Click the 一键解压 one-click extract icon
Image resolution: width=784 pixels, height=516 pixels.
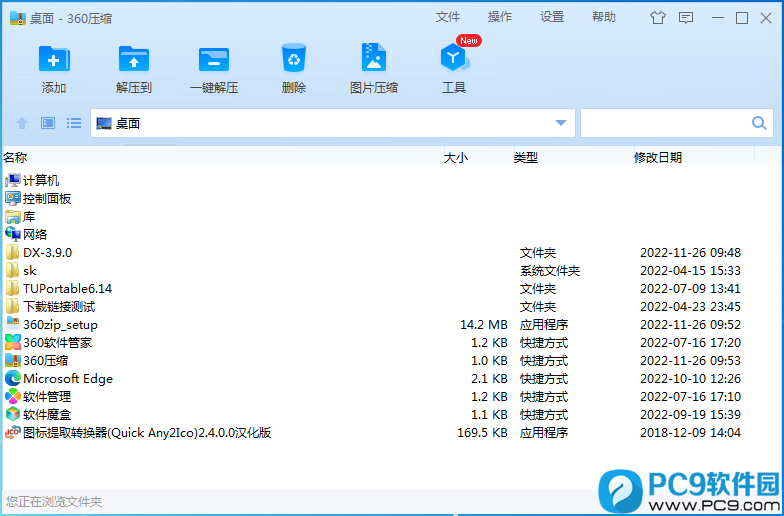point(214,59)
